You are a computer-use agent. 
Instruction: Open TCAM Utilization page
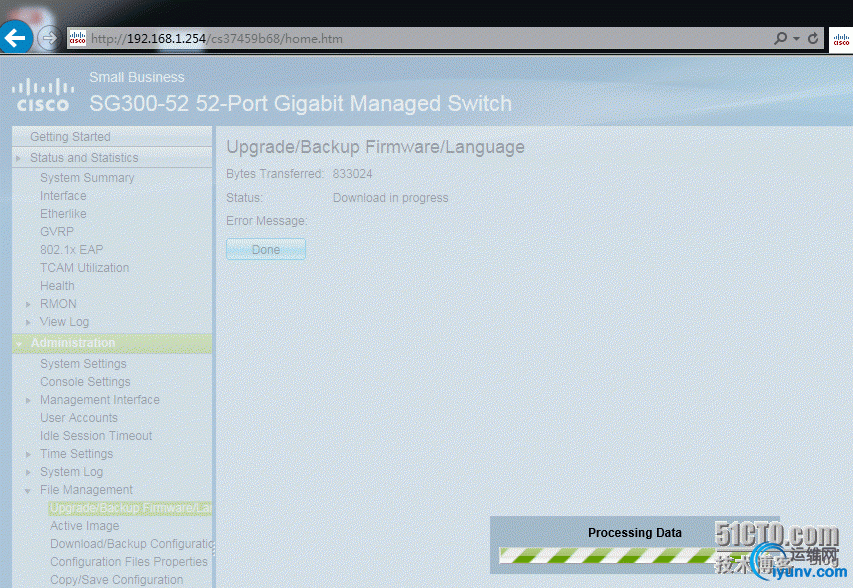84,268
